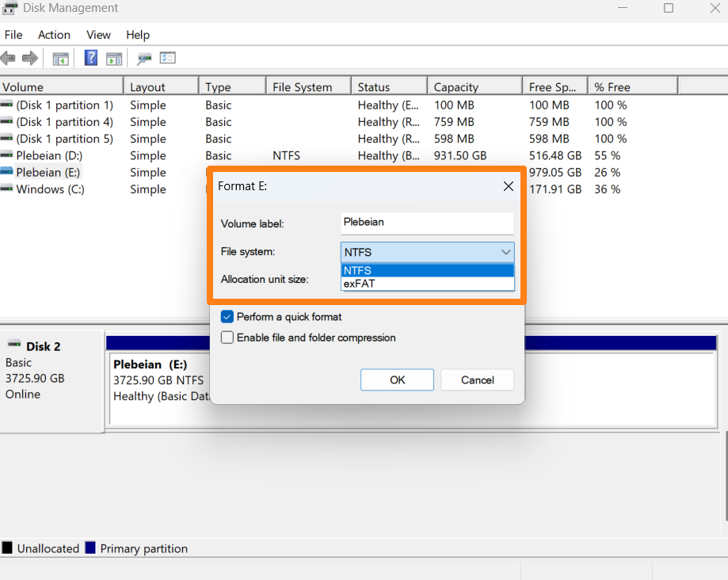The image size is (728, 580).
Task: Click the Forward navigation arrow
Action: pos(30,57)
